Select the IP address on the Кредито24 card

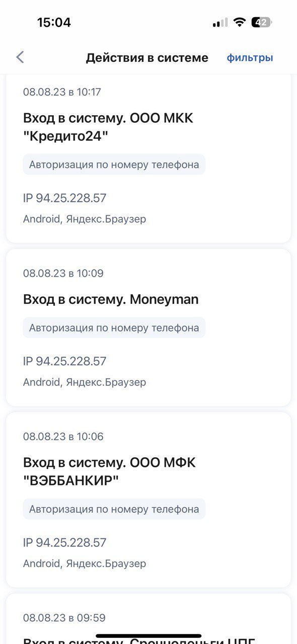point(64,198)
